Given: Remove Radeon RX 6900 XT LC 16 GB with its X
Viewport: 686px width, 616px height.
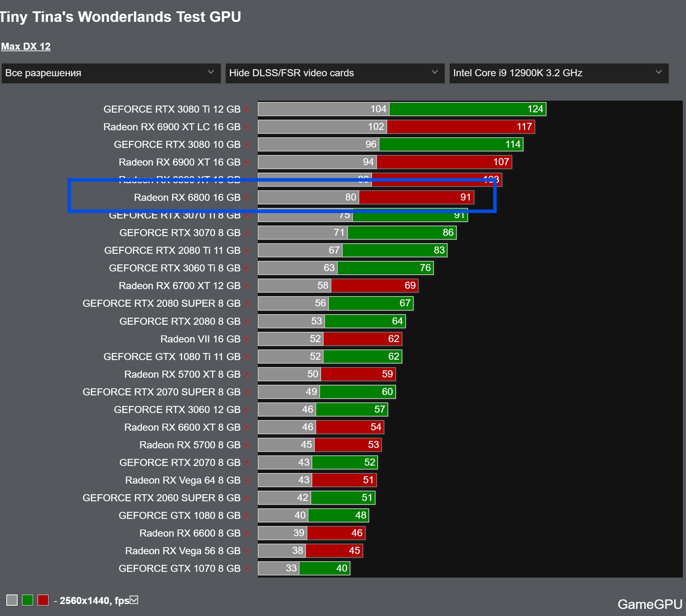Looking at the screenshot, I should pyautogui.click(x=247, y=127).
